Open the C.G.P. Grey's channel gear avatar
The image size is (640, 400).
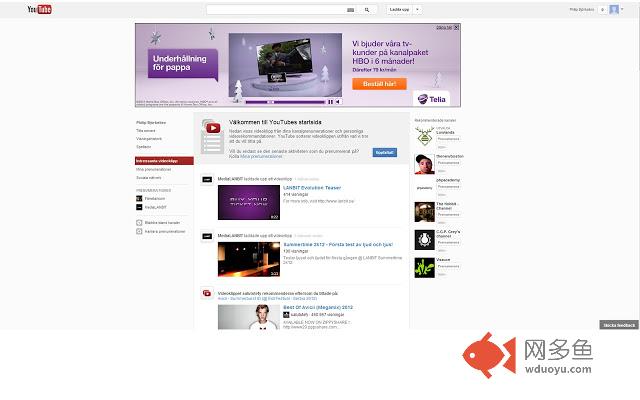[x=424, y=240]
